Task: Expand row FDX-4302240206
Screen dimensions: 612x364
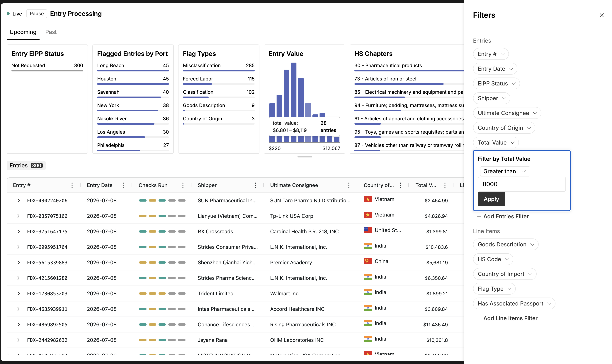Action: coord(18,200)
